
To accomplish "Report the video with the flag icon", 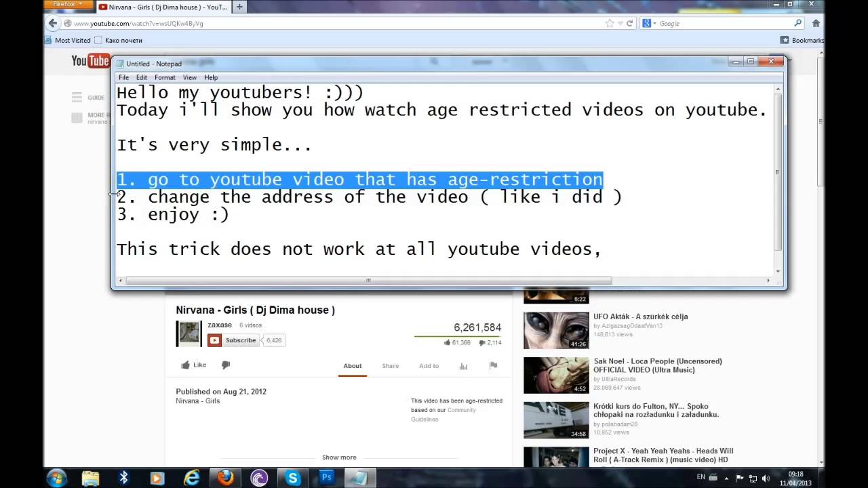I will pos(493,366).
